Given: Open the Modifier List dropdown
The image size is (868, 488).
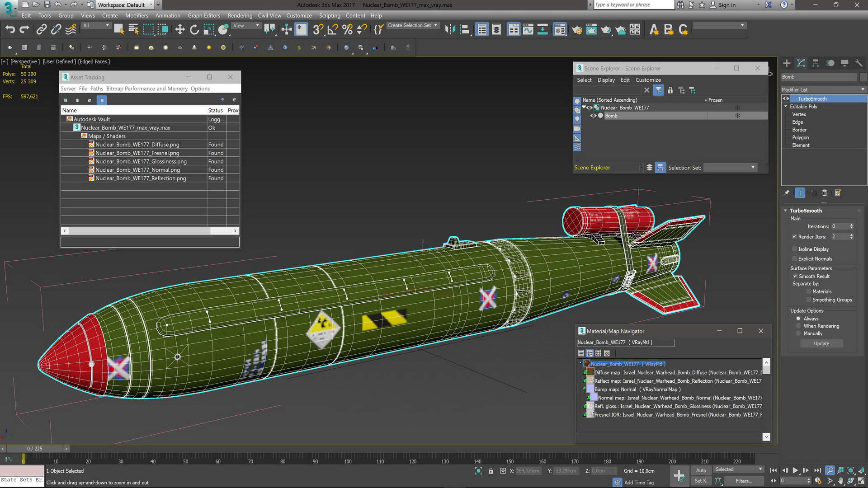Looking at the screenshot, I should click(824, 89).
